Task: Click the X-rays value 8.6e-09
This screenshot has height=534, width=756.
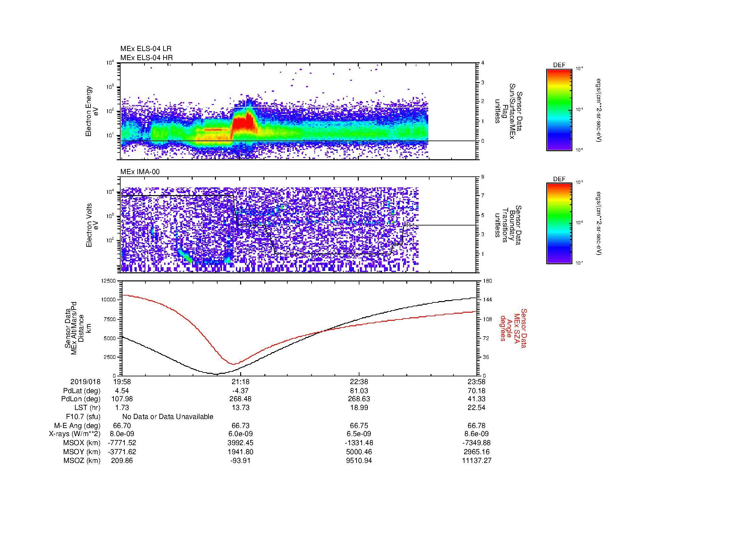Action: (477, 434)
